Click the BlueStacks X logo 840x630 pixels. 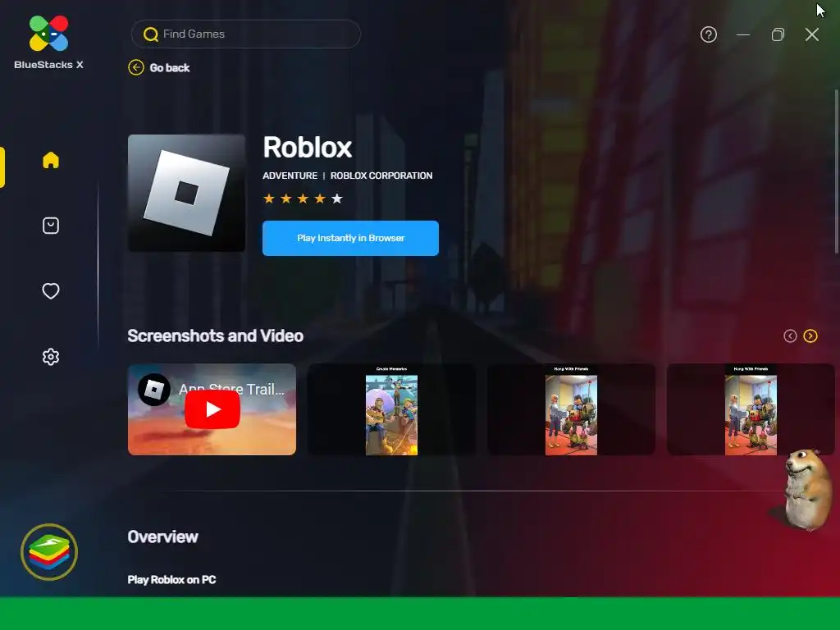(x=48, y=43)
